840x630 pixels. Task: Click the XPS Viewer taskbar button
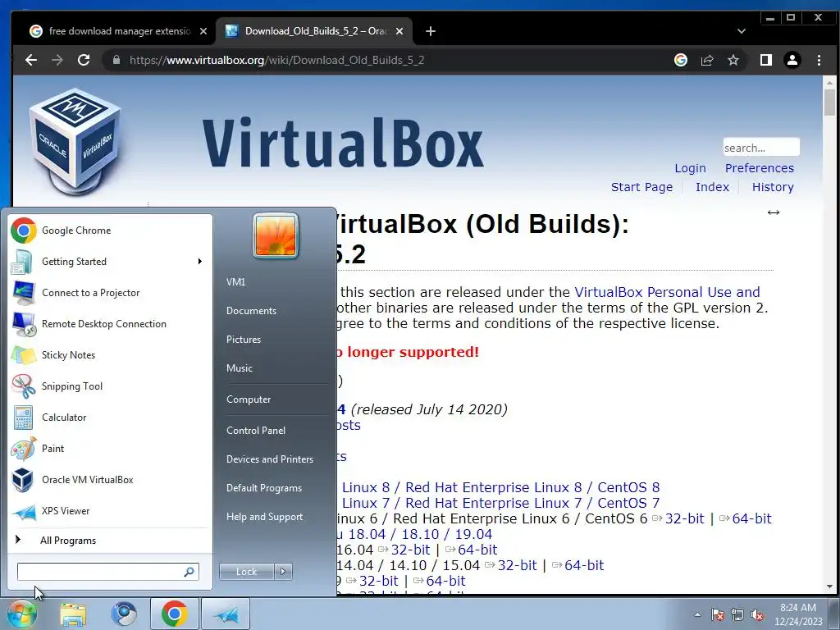[x=226, y=614]
